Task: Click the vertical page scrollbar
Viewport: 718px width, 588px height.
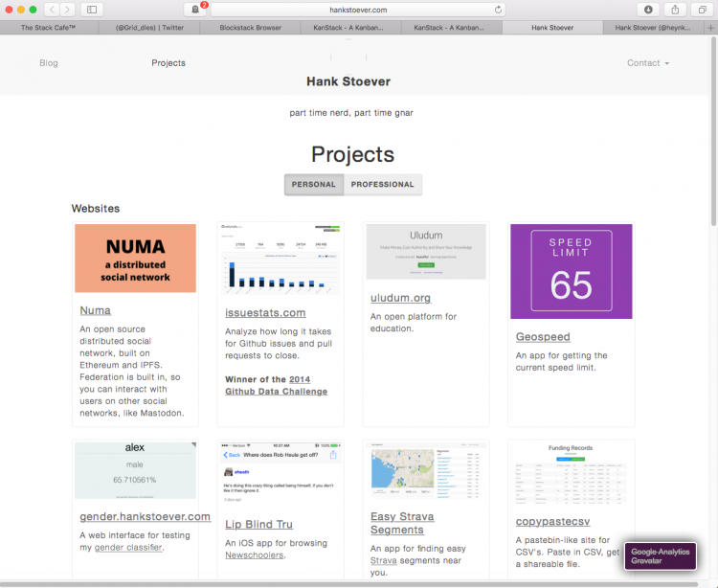Action: click(713, 133)
